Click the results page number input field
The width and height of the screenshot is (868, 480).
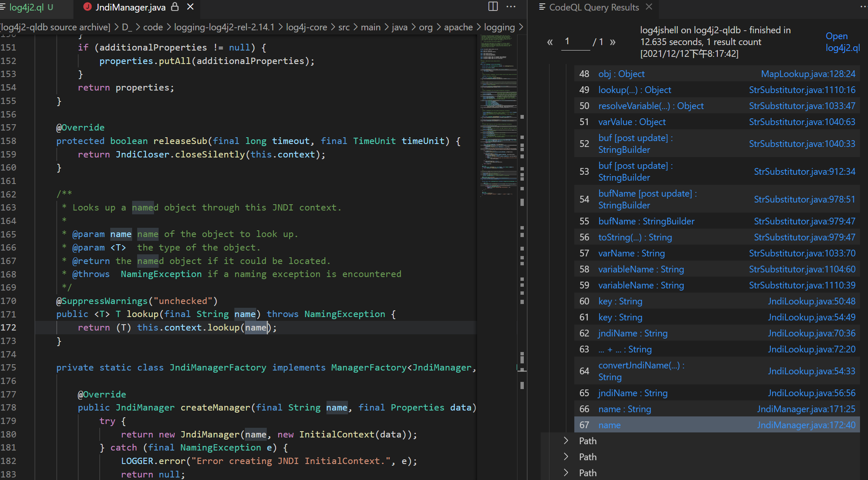pyautogui.click(x=575, y=42)
